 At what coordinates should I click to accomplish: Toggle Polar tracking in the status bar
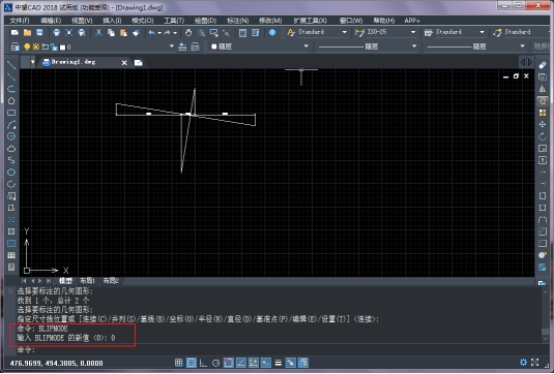(x=216, y=363)
